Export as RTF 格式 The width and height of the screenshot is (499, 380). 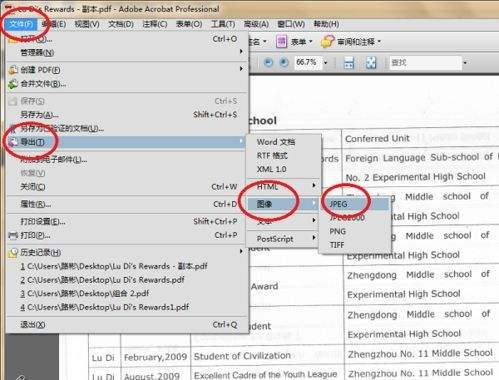[283, 156]
